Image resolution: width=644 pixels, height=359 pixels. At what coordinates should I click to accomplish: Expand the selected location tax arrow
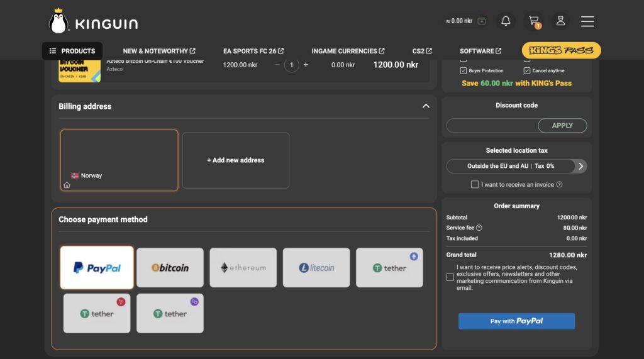point(580,166)
